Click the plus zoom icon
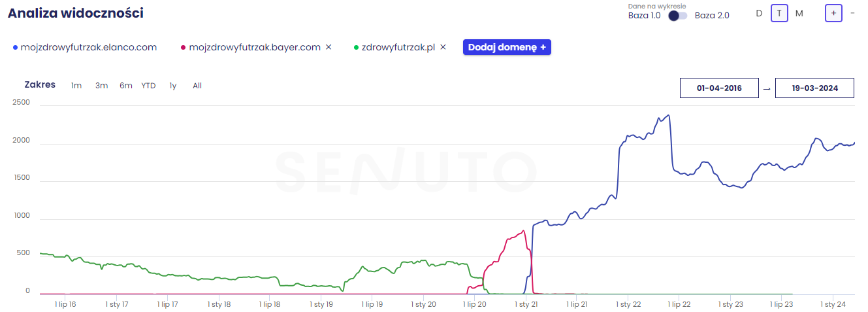This screenshot has width=868, height=312. click(x=833, y=13)
